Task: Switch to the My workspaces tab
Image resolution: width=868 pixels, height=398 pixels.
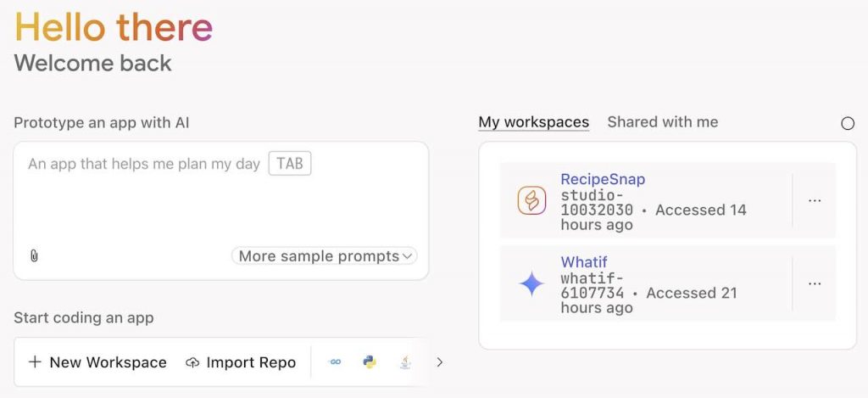Action: click(534, 122)
